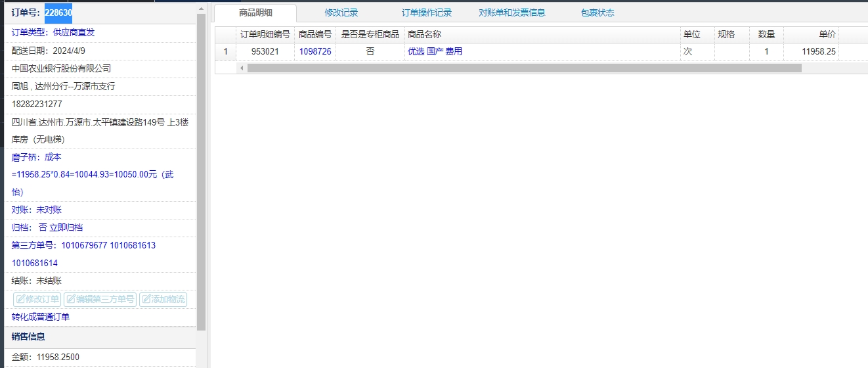
Task: Click the row number 1 cell
Action: coord(225,51)
